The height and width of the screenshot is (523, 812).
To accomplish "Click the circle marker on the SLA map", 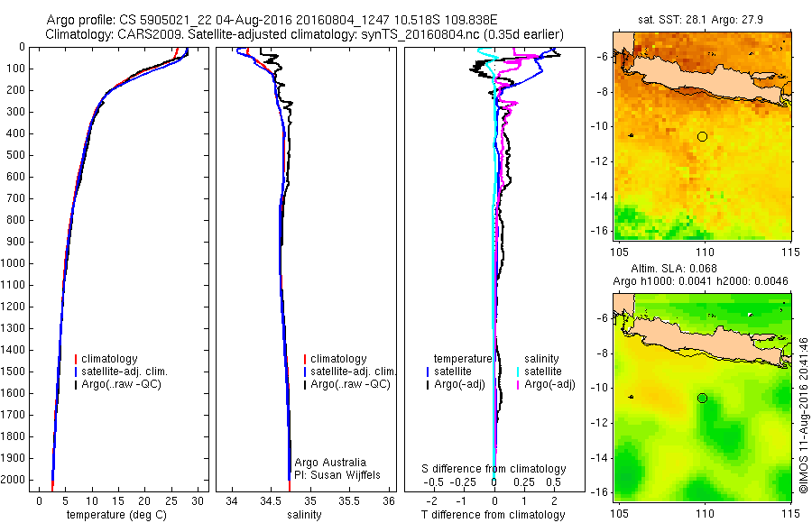I will [702, 399].
